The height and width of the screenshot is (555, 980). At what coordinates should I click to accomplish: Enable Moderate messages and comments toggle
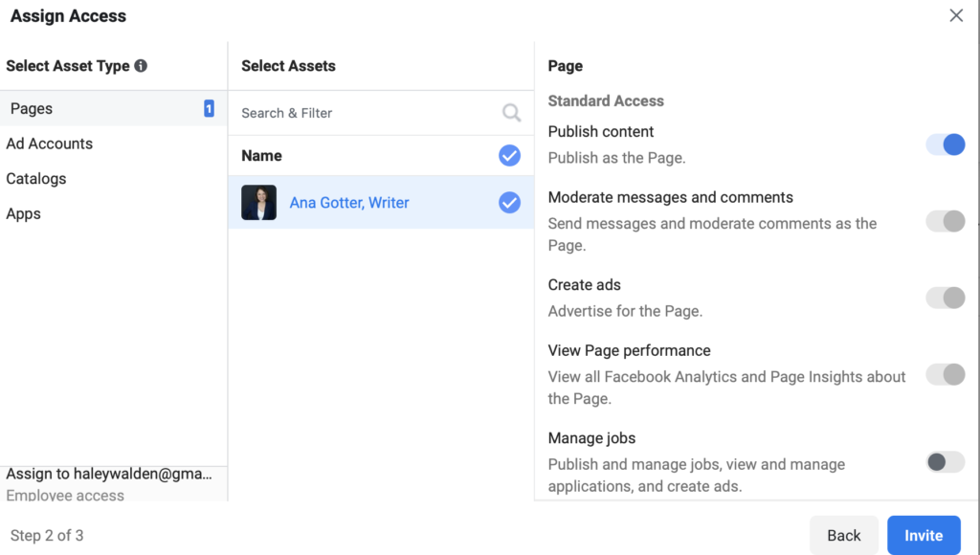[x=946, y=221]
